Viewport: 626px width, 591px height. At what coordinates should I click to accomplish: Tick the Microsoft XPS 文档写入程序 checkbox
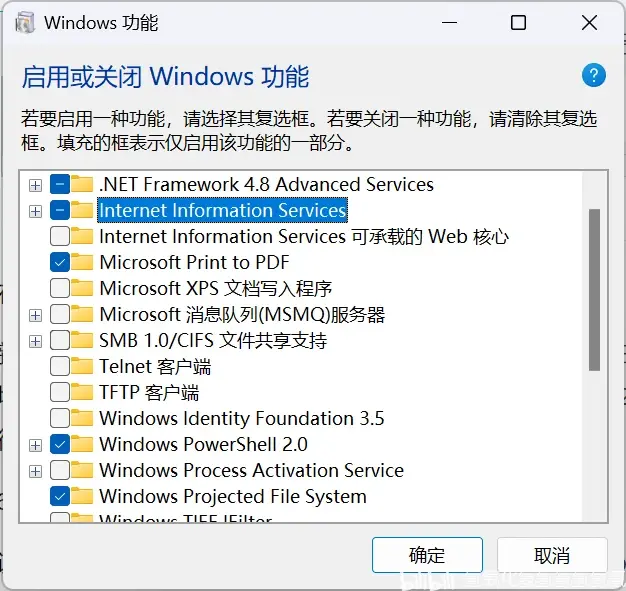[x=60, y=288]
